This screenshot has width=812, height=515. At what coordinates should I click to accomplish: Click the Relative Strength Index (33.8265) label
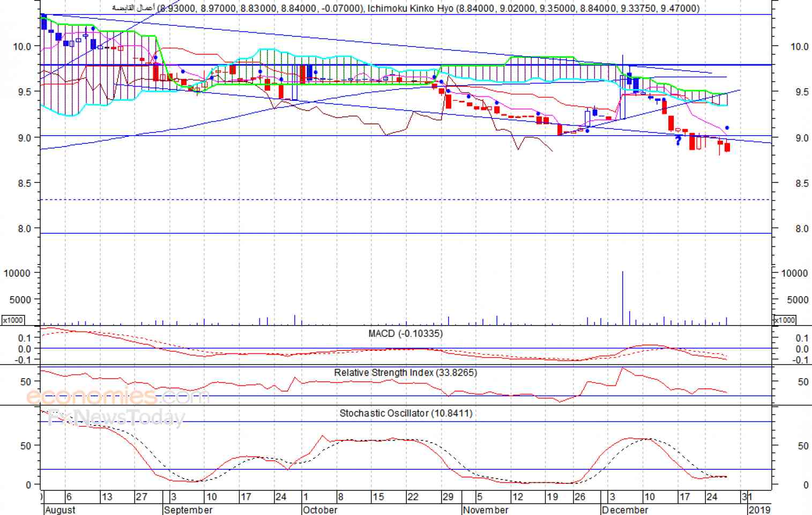(x=405, y=373)
